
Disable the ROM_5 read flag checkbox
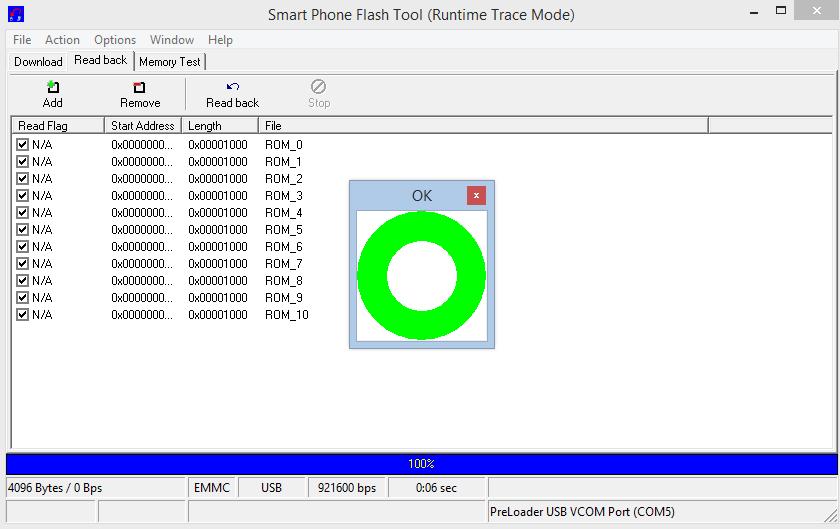pyautogui.click(x=22, y=229)
